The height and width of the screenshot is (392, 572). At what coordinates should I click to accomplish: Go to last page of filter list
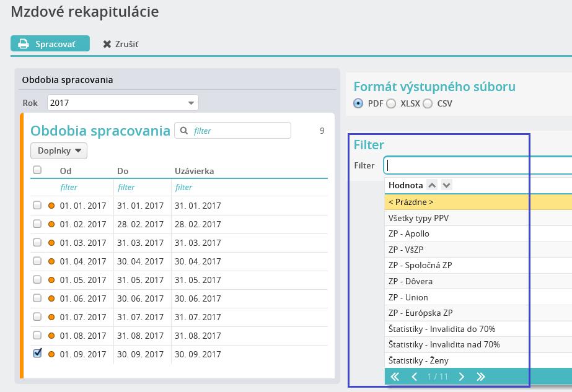click(x=481, y=377)
